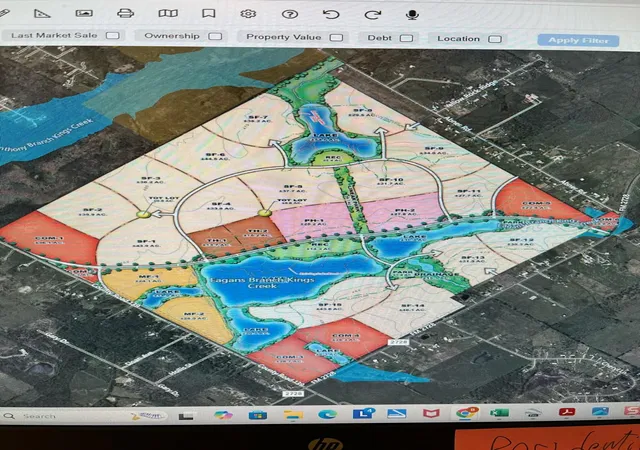This screenshot has height=450, width=640.
Task: Click the PH-2 pink parcel label
Action: coord(404,212)
